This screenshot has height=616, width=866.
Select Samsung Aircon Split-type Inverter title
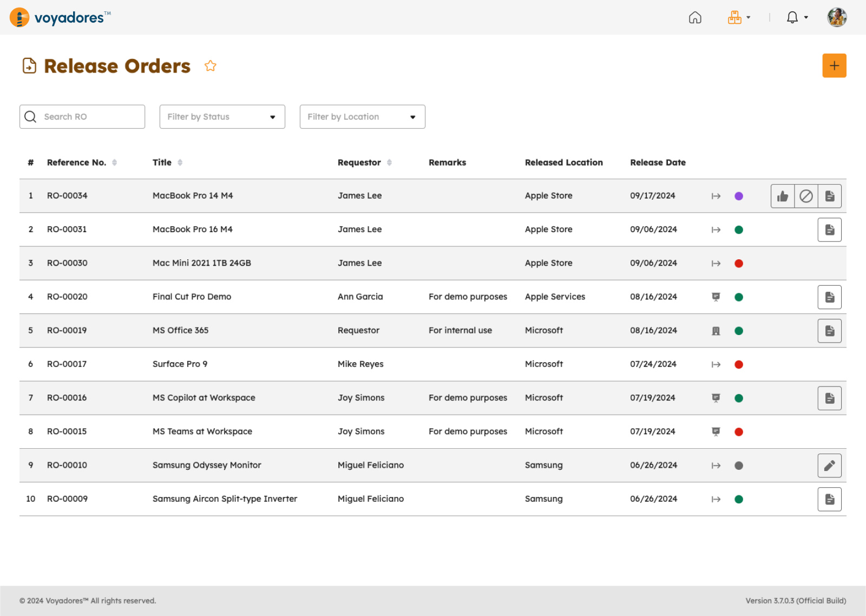[x=225, y=499]
